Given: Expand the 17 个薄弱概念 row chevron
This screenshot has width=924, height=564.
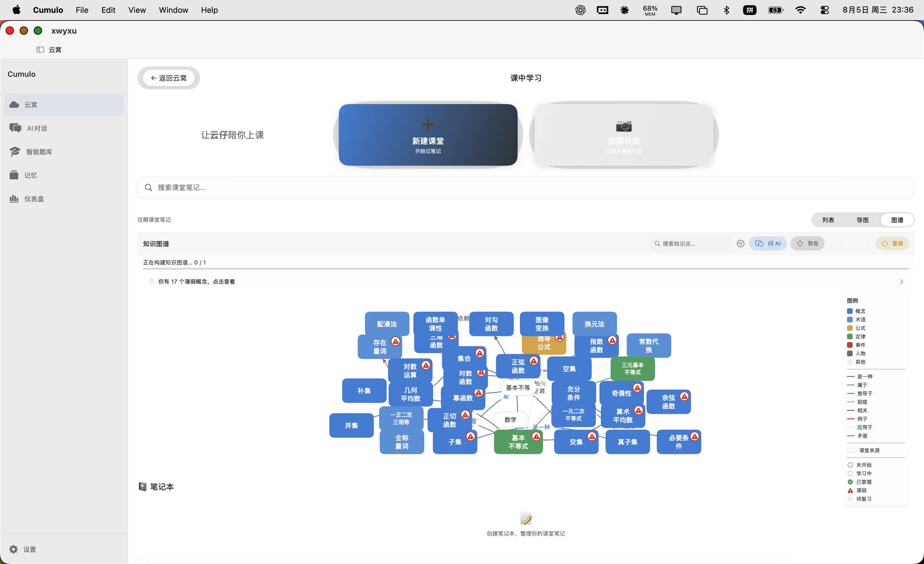Looking at the screenshot, I should (x=901, y=282).
